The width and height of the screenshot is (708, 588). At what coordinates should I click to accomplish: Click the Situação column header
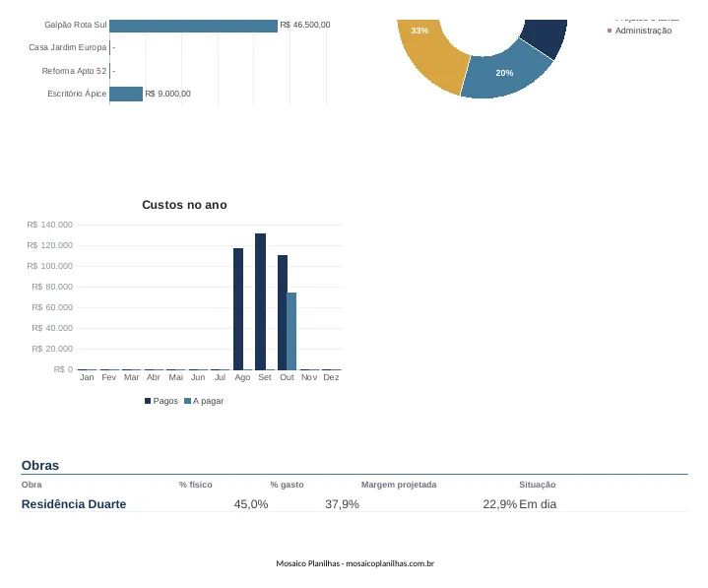coord(538,485)
